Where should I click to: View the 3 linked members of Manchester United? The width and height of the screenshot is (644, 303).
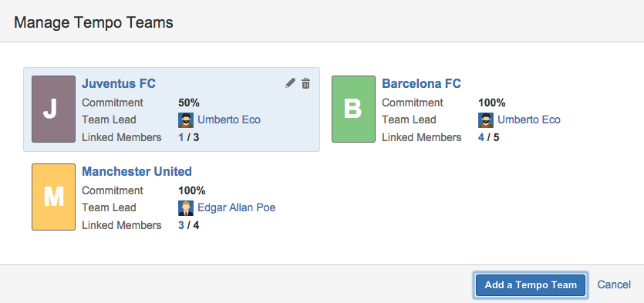click(181, 225)
